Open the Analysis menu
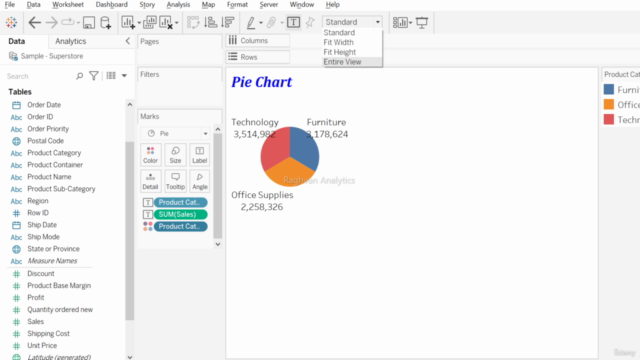 [178, 4]
